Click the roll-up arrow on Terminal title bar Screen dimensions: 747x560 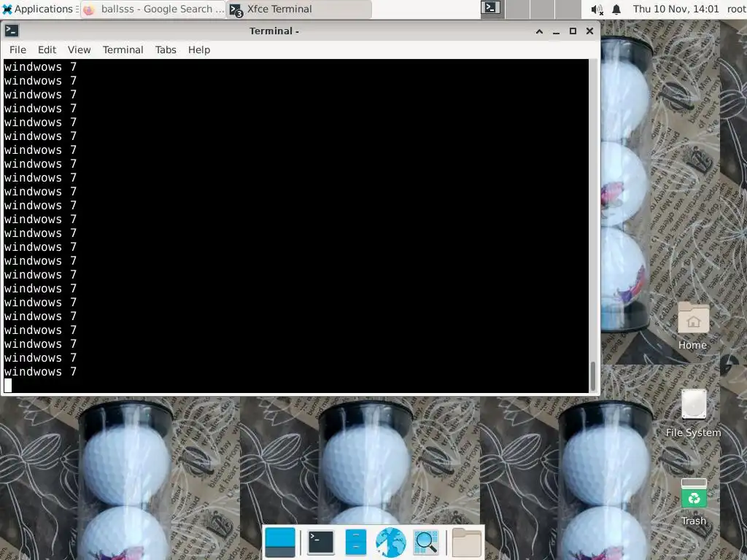(x=539, y=31)
